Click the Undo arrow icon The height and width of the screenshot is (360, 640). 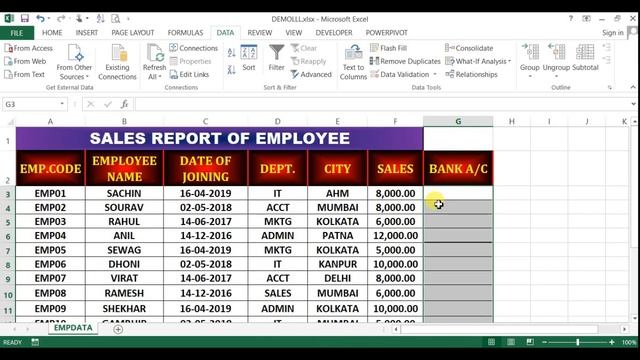click(40, 18)
